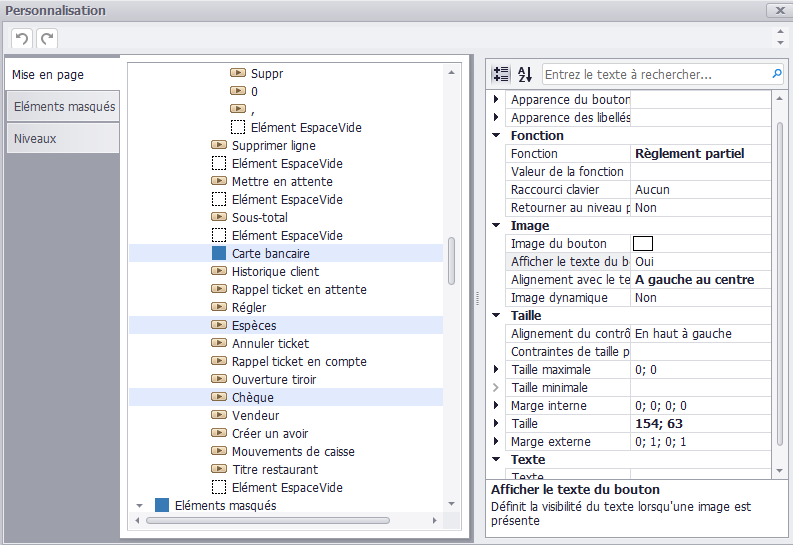Click the redo arrow icon

pos(48,38)
